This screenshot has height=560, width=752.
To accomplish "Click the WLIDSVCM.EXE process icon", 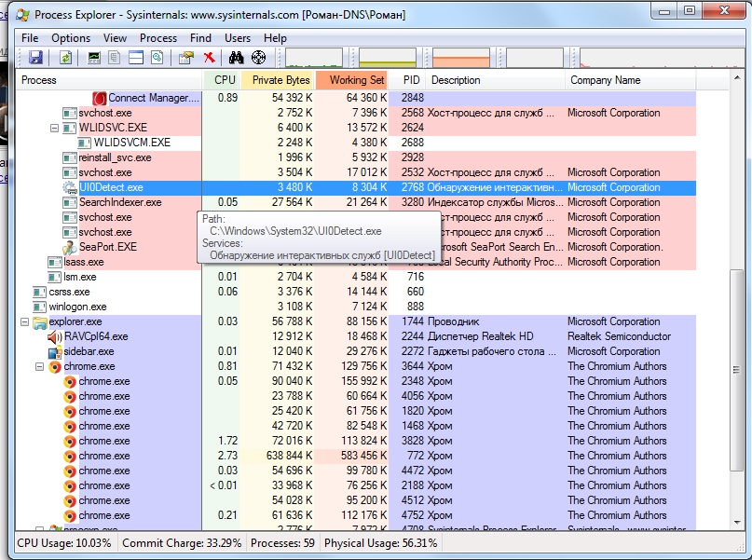I will pos(85,143).
